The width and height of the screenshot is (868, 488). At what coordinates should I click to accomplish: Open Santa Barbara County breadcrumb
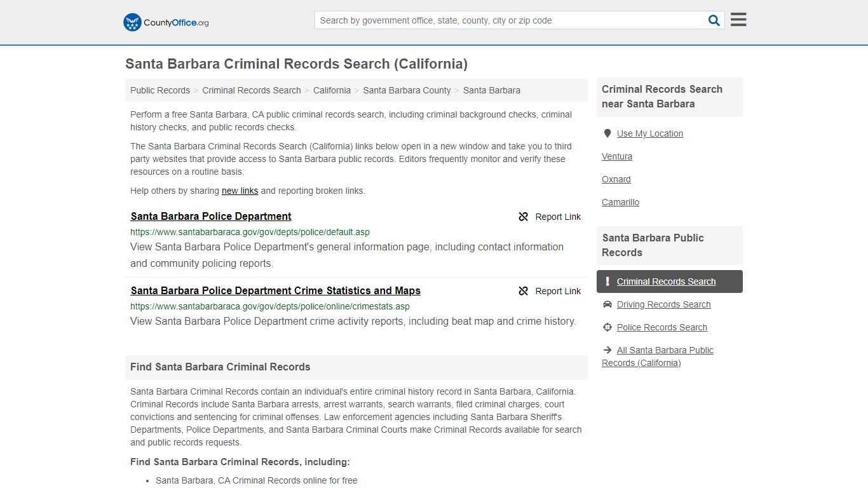(407, 90)
